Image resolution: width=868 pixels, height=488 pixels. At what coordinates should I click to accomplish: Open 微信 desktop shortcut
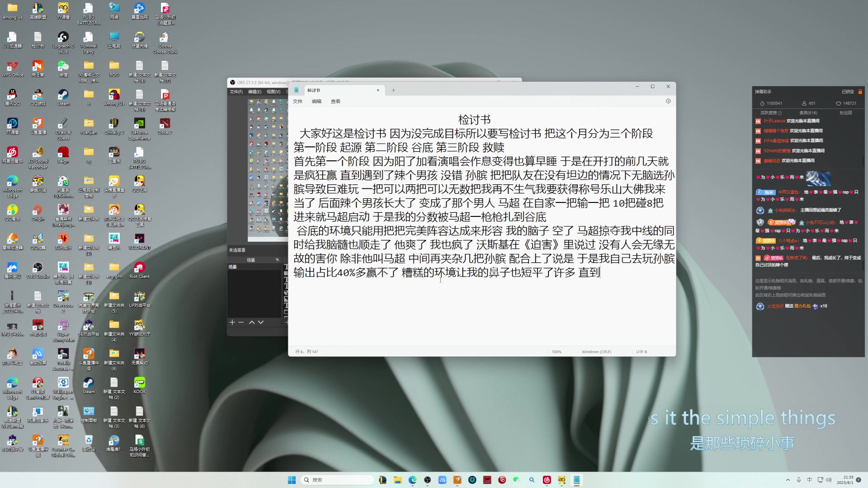63,69
